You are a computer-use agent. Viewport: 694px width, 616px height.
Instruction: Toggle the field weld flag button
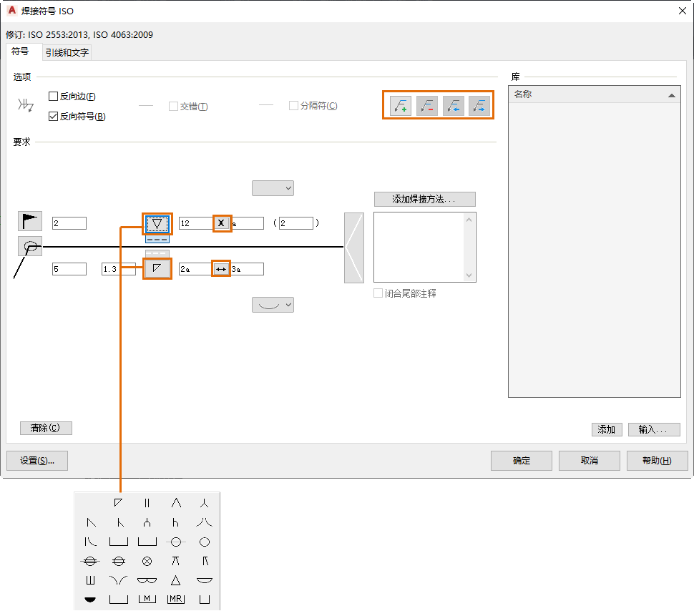[29, 221]
